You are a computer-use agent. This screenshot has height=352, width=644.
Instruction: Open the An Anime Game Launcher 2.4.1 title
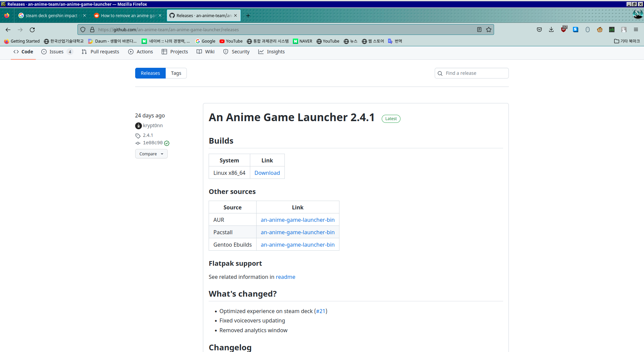pyautogui.click(x=291, y=117)
